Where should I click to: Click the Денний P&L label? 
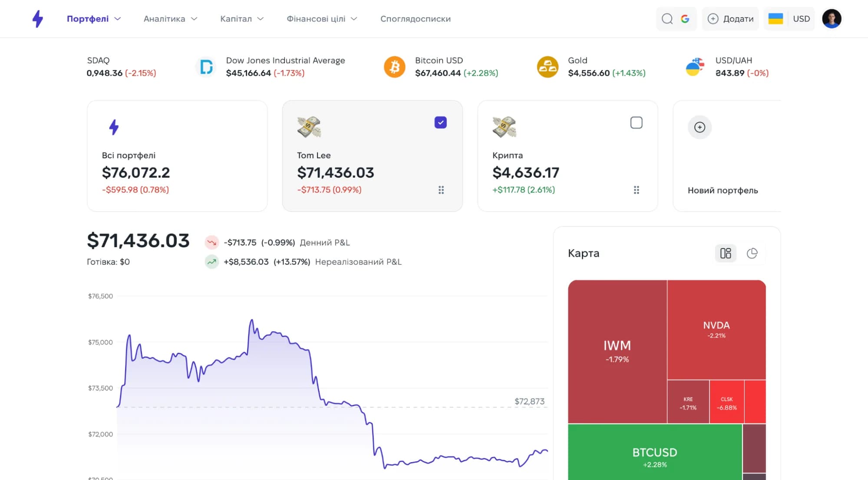coord(325,242)
